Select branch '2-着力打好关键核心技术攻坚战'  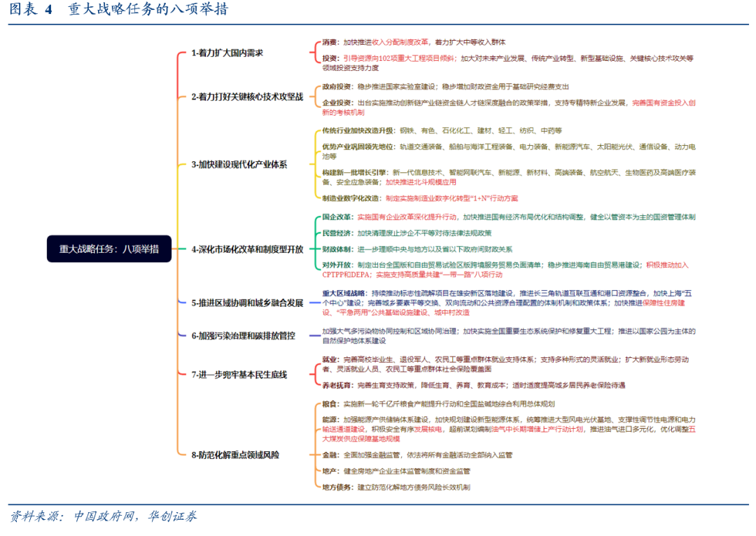tap(247, 97)
